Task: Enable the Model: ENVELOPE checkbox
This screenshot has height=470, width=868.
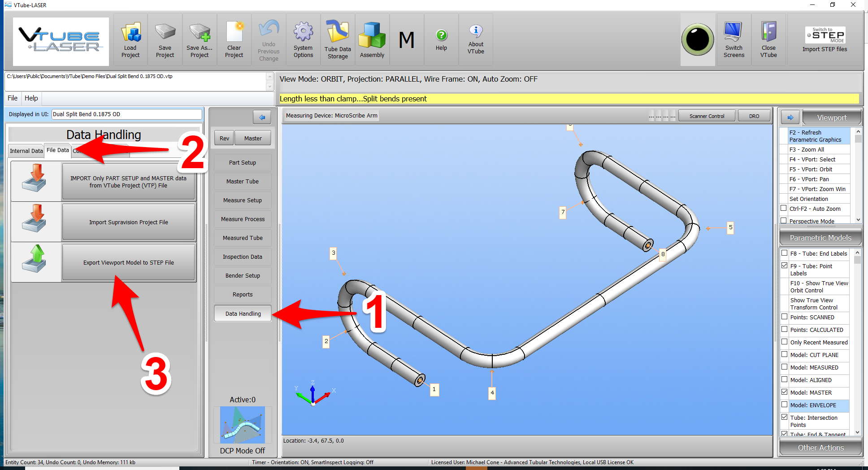Action: (785, 405)
